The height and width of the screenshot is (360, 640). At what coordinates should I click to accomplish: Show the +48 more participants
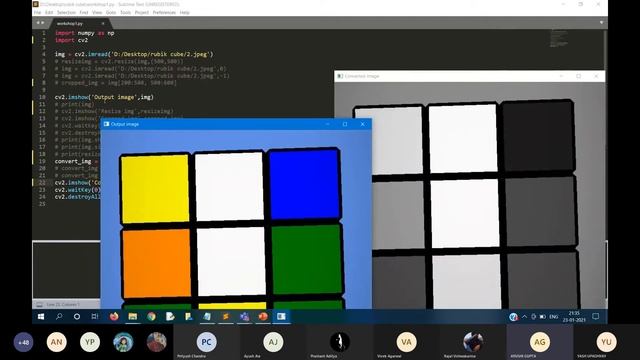pyautogui.click(x=24, y=342)
